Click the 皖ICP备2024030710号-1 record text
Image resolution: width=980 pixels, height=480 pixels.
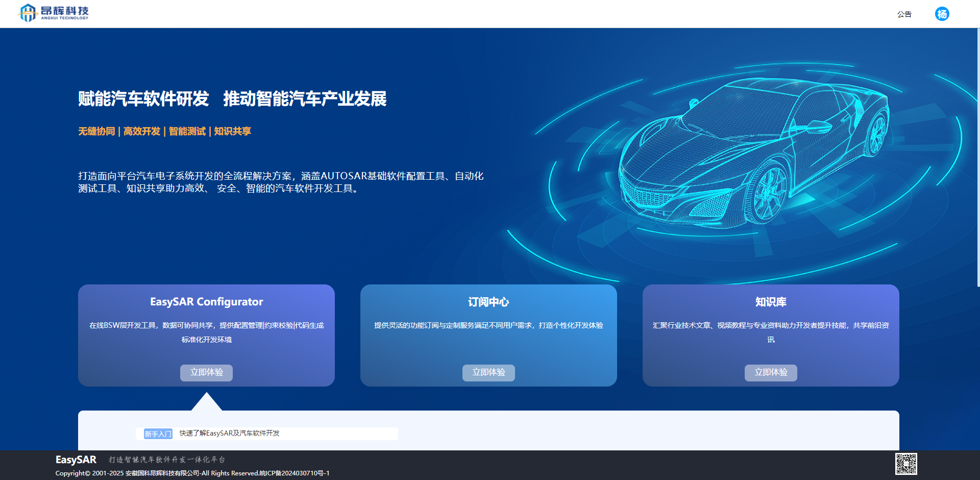coord(295,473)
